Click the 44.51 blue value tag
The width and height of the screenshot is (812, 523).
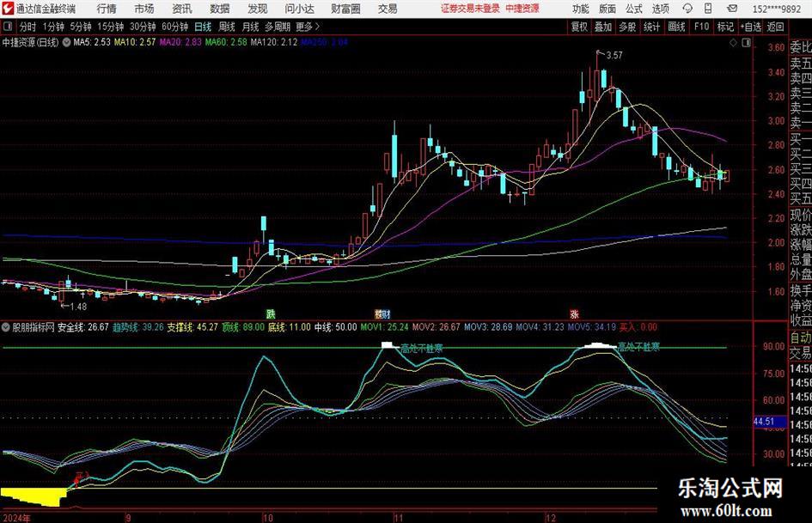(770, 422)
